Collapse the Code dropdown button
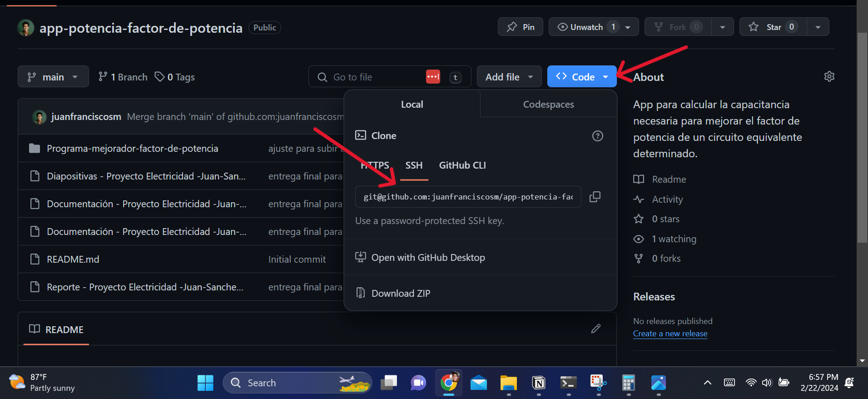This screenshot has height=399, width=868. point(582,77)
